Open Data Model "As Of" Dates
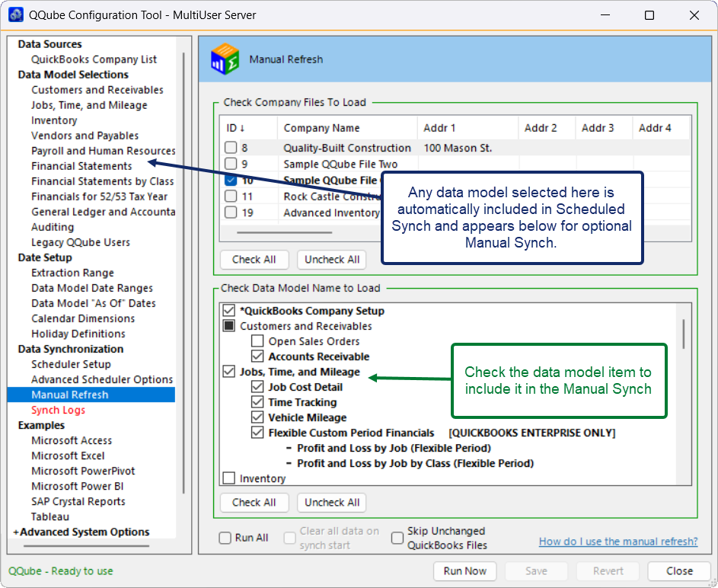This screenshot has width=718, height=588. click(94, 303)
